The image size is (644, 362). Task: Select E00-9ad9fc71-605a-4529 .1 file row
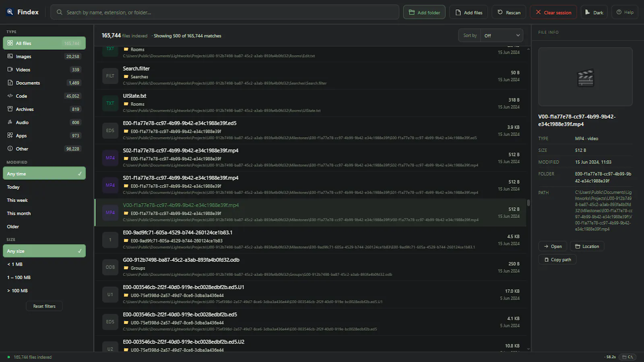point(310,240)
